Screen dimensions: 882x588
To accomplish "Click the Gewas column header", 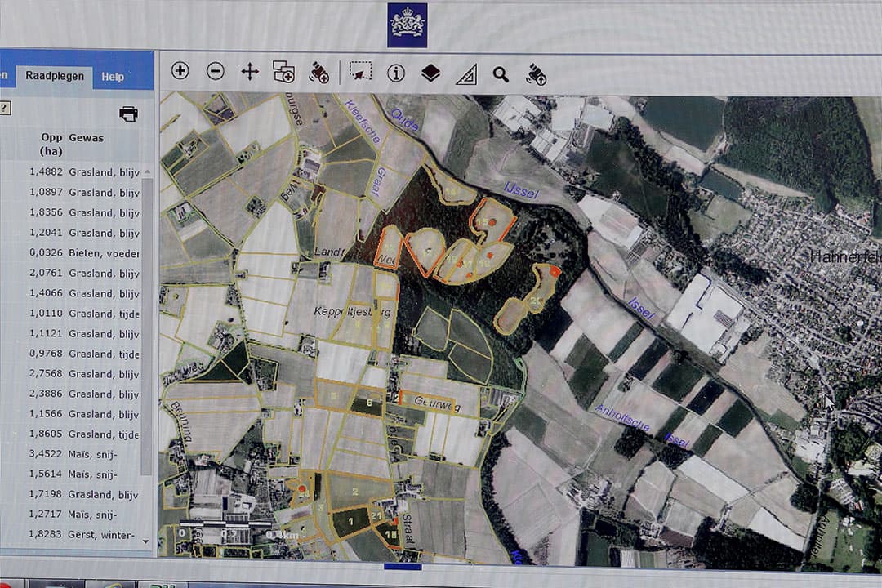I will click(x=86, y=138).
